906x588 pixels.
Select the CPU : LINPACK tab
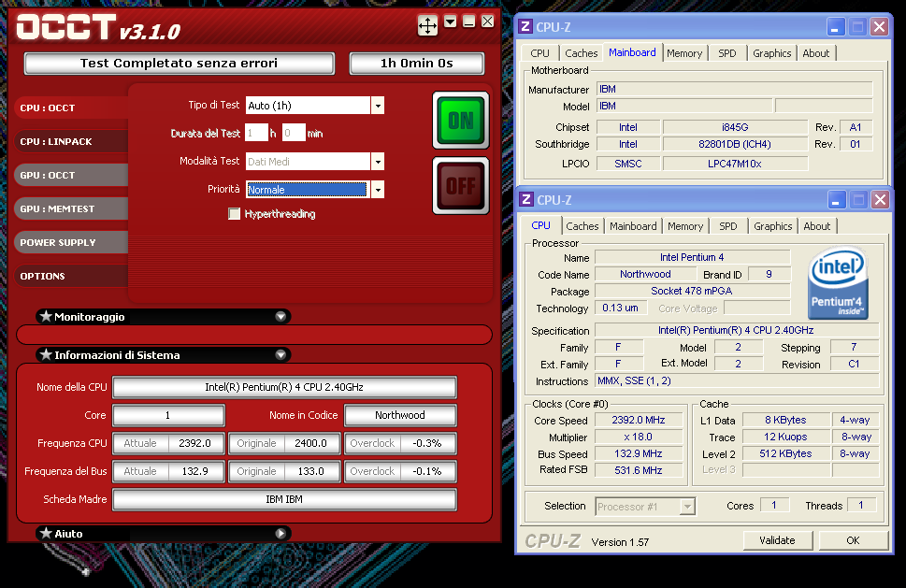point(72,141)
